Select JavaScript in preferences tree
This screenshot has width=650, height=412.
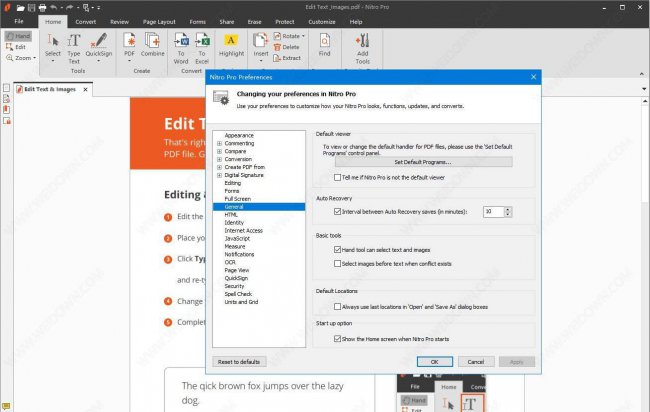[x=237, y=238]
